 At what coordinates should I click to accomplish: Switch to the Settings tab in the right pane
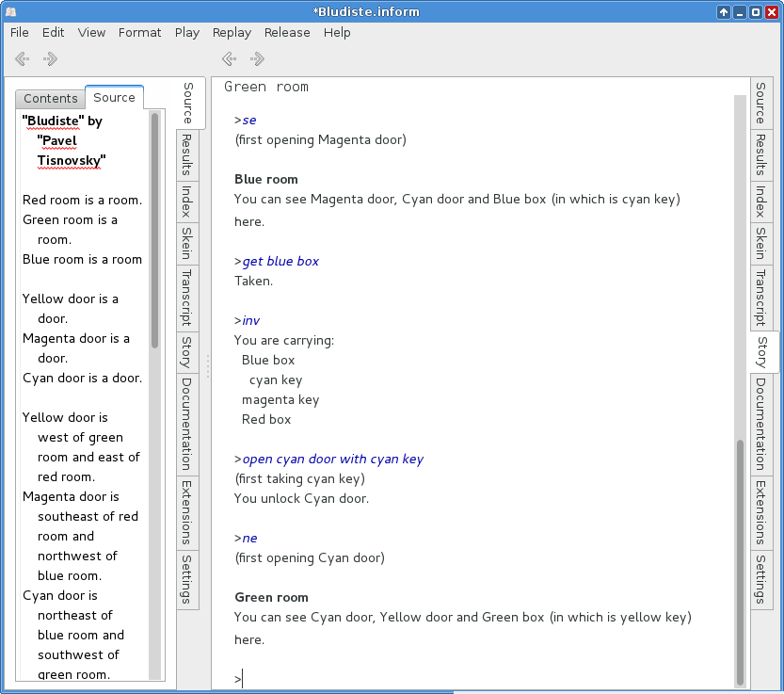(x=760, y=580)
